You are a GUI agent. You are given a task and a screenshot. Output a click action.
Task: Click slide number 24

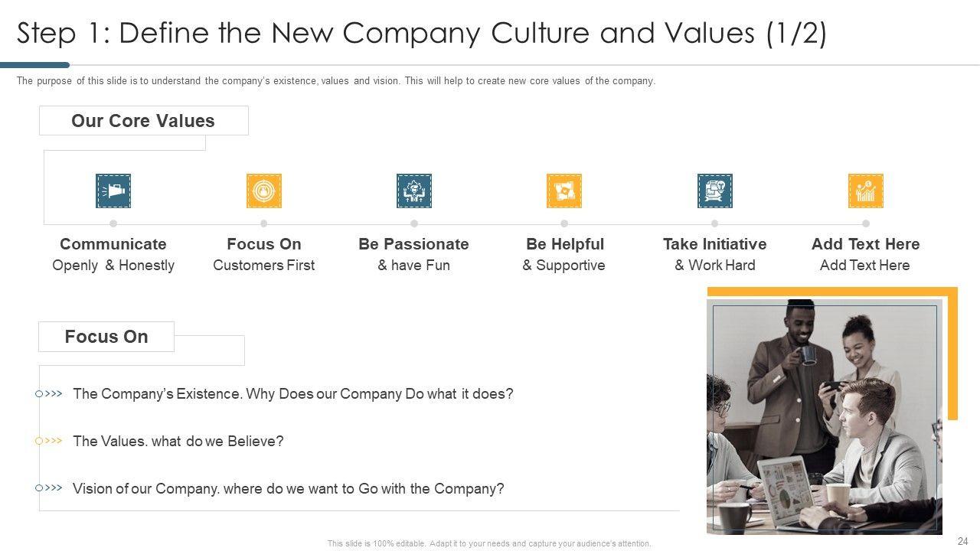tap(963, 542)
